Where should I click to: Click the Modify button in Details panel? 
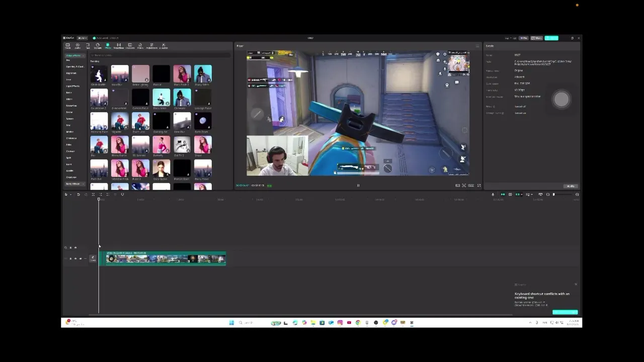tap(571, 186)
